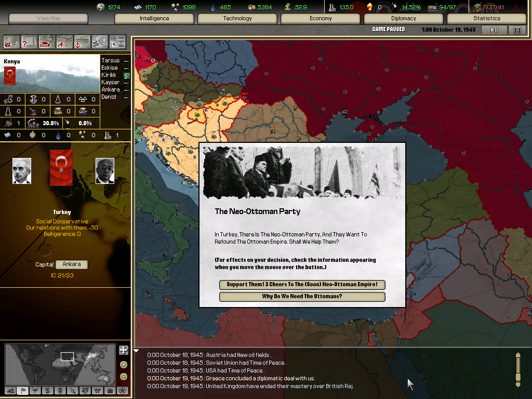Viewport: 532px width, 399px height.
Task: Open air units list with plane icon
Action: click(64, 42)
